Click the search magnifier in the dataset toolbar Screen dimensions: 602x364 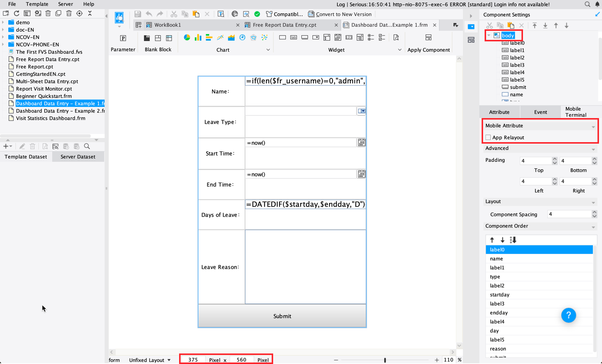[x=87, y=146]
